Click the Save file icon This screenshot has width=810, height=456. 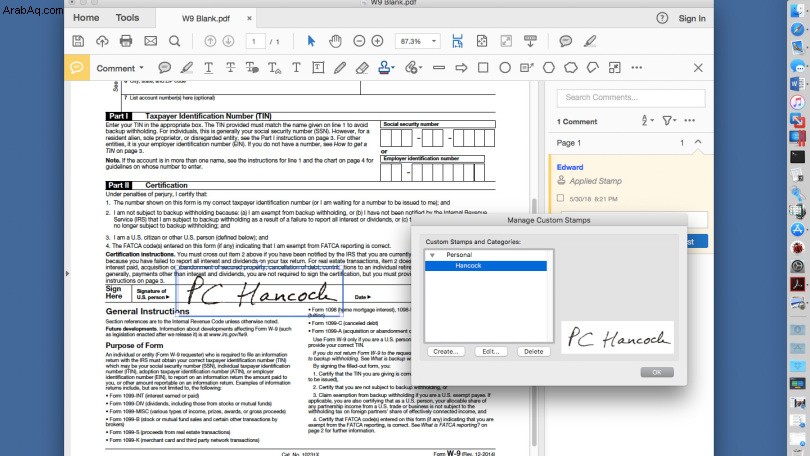(x=78, y=41)
